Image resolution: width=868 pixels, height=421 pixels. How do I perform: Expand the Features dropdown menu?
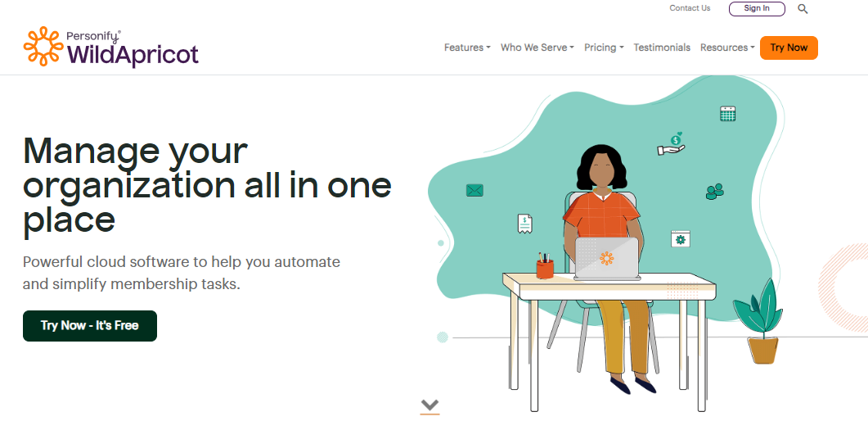click(x=467, y=48)
